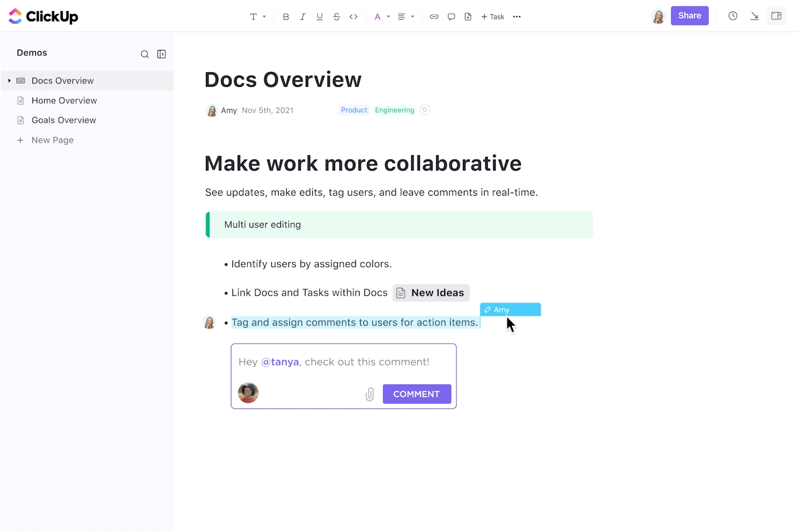The height and width of the screenshot is (532, 798).
Task: Apply bold formatting to text
Action: point(286,16)
